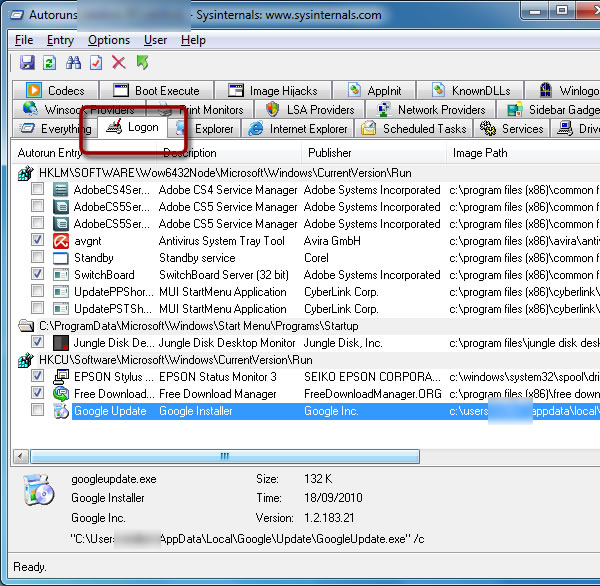This screenshot has height=586, width=600.
Task: Click the horizontal scrollbar thumb
Action: 225,456
